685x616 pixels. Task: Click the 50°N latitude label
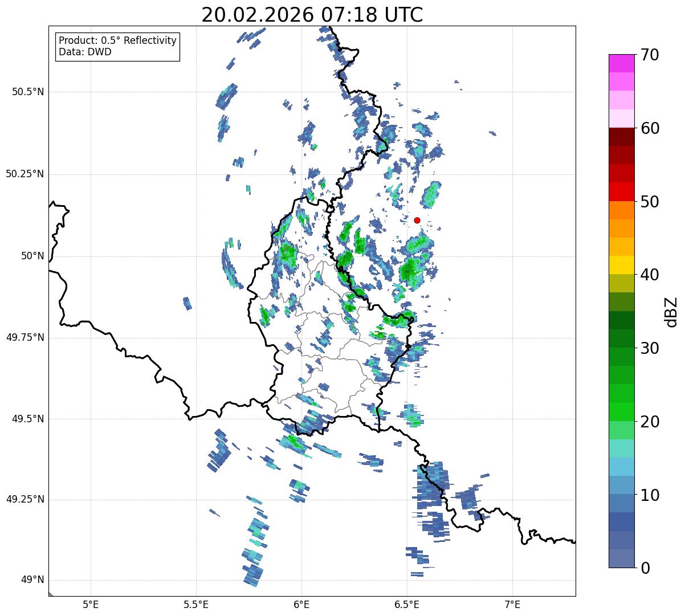click(32, 256)
